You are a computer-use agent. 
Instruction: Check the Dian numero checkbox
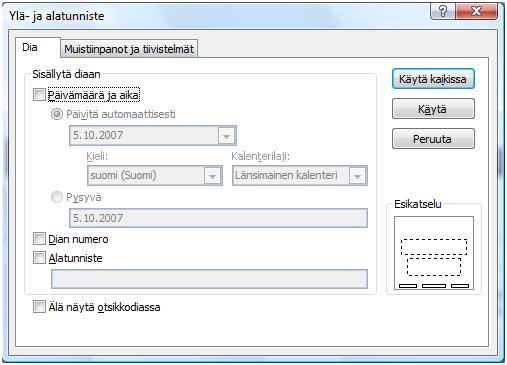pyautogui.click(x=39, y=239)
